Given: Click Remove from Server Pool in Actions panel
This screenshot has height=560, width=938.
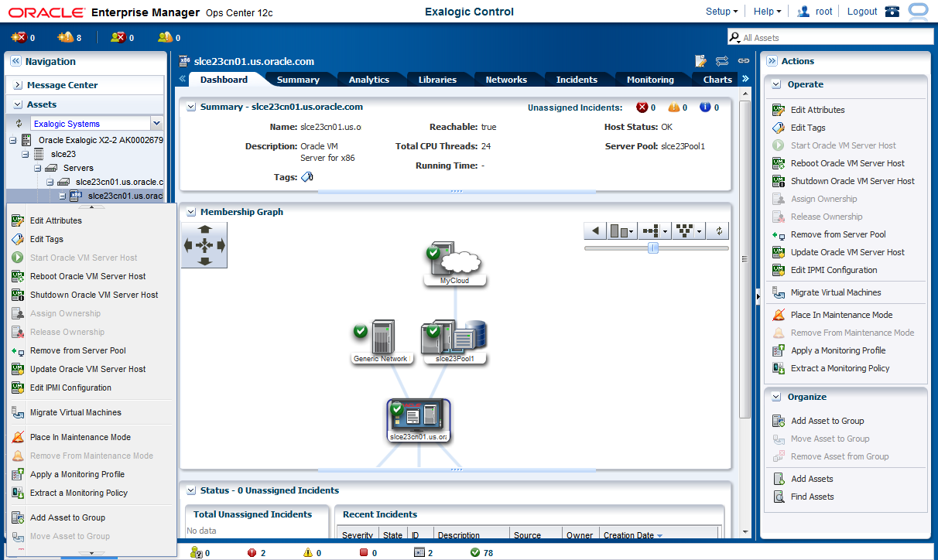Looking at the screenshot, I should pyautogui.click(x=838, y=234).
